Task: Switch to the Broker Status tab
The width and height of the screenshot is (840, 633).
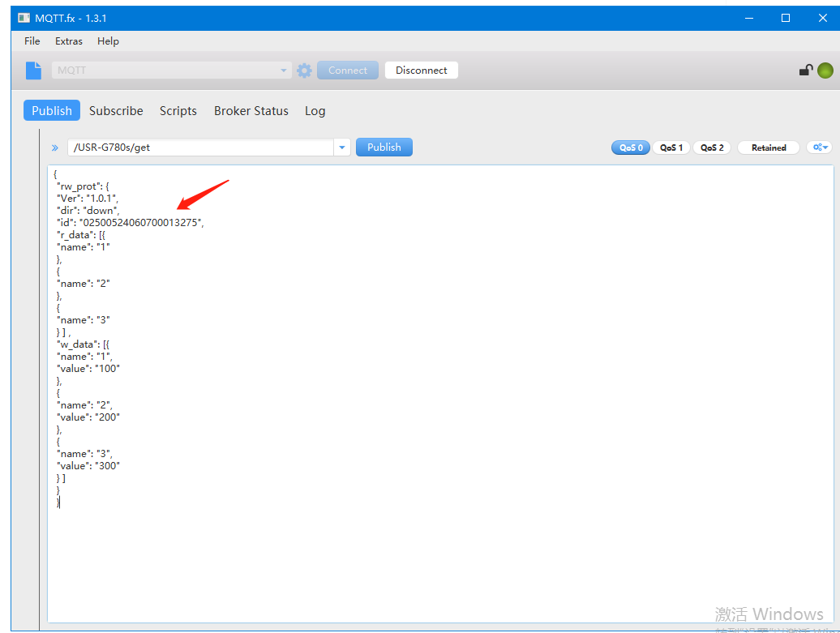Action: pos(251,111)
